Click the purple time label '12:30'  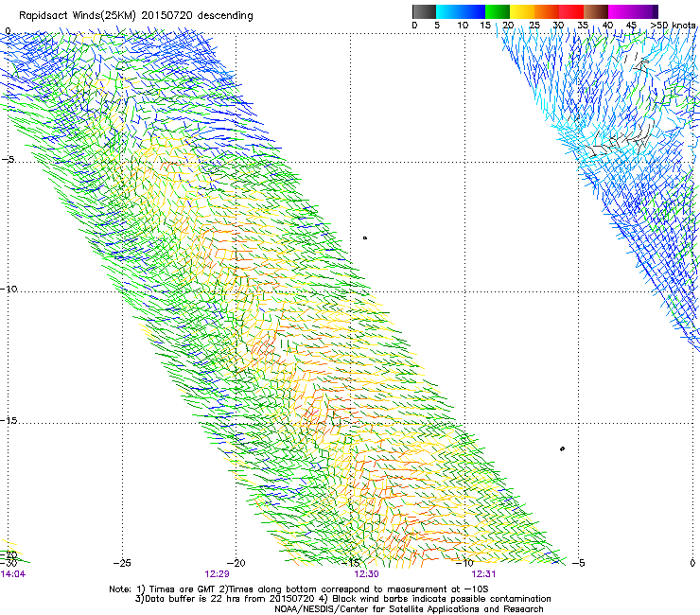pos(366,574)
